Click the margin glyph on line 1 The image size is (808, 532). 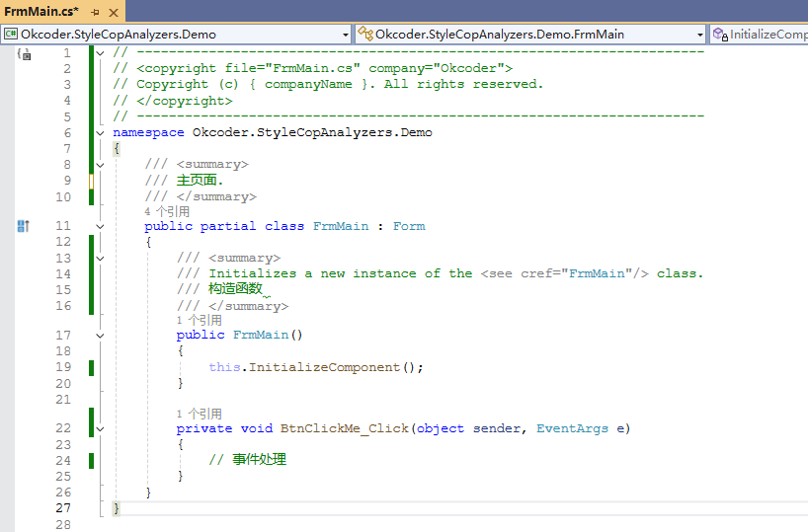point(24,53)
